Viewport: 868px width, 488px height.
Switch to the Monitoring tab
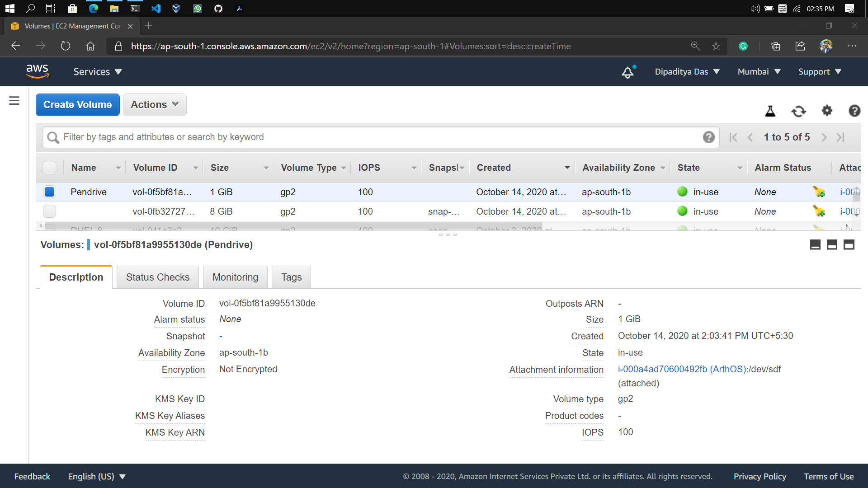235,277
